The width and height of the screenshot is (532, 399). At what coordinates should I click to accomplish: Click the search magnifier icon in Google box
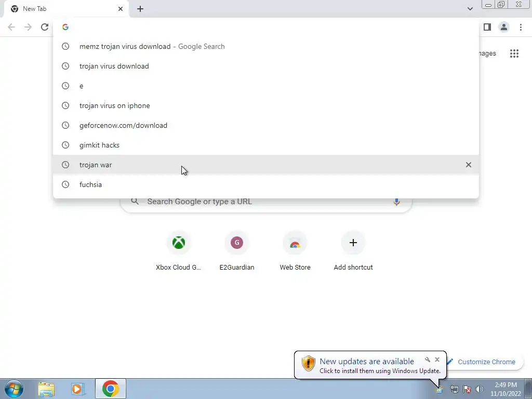pos(135,202)
